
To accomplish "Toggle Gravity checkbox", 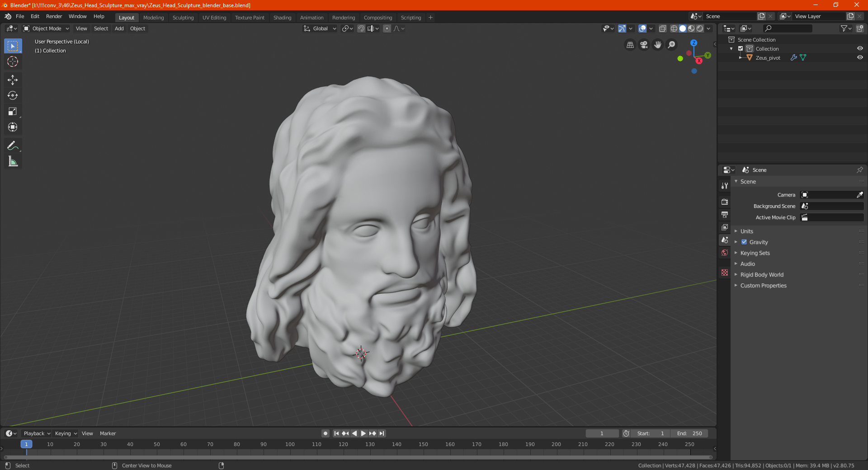I will pos(744,242).
